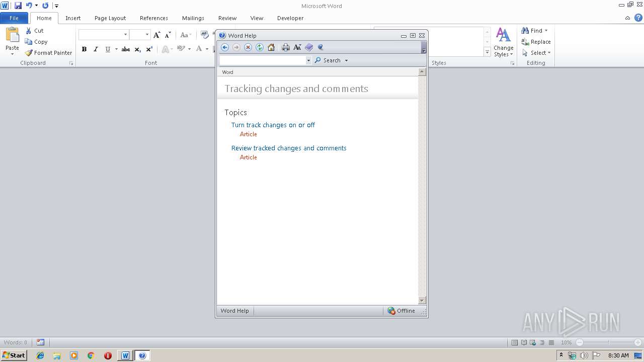Open Paste options arrow
Image resolution: width=644 pixels, height=362 pixels.
pyautogui.click(x=12, y=54)
